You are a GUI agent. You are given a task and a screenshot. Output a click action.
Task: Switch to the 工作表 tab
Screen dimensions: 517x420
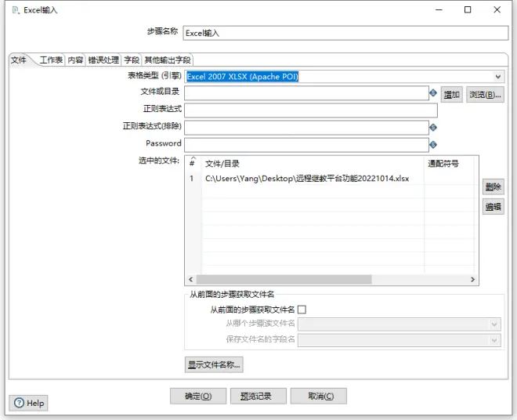51,60
